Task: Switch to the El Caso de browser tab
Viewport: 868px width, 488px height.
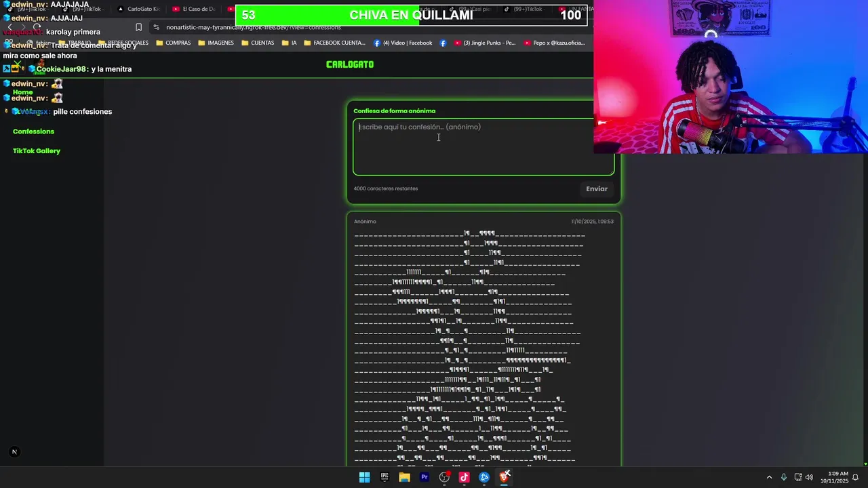Action: click(195, 9)
